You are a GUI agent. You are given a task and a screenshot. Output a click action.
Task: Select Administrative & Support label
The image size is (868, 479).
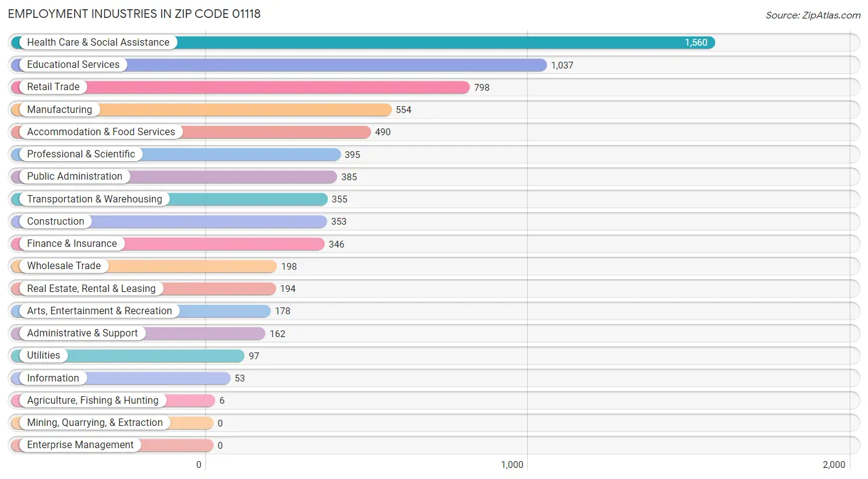click(x=82, y=333)
